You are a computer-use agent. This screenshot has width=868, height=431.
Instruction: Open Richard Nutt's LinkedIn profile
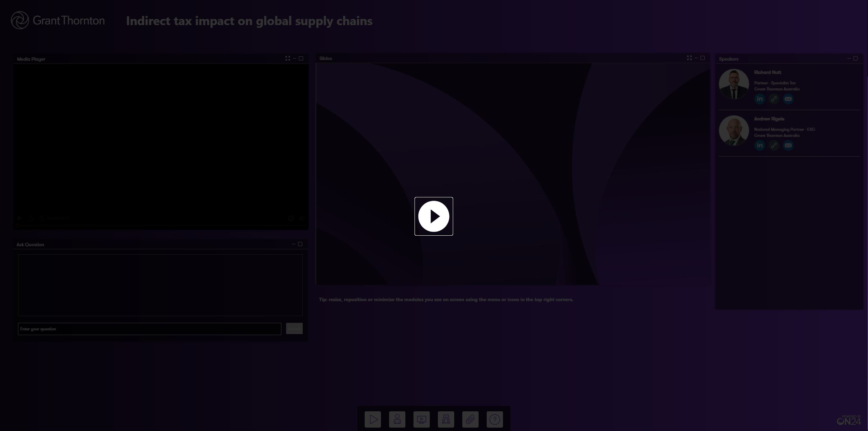pos(760,99)
